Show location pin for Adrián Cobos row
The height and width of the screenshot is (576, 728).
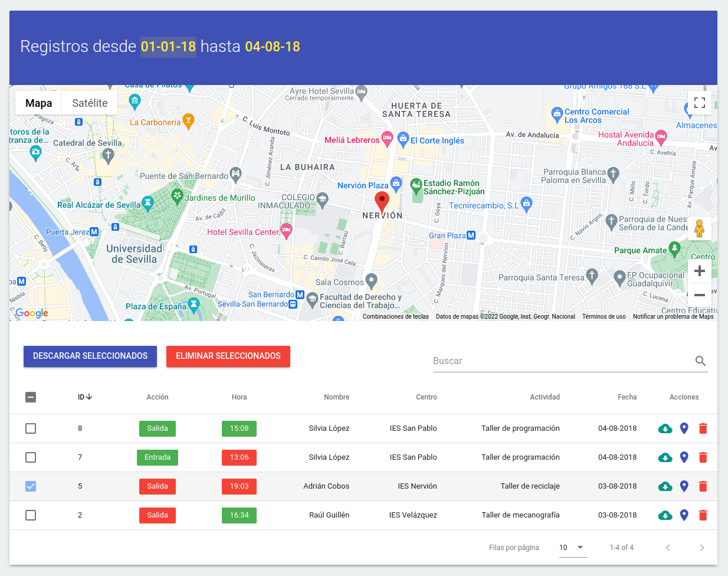[684, 486]
